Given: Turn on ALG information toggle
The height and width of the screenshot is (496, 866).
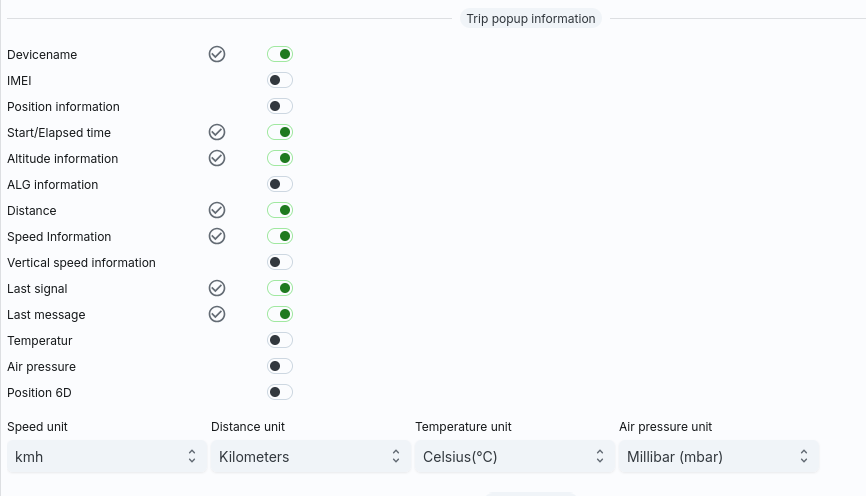Looking at the screenshot, I should pos(280,184).
